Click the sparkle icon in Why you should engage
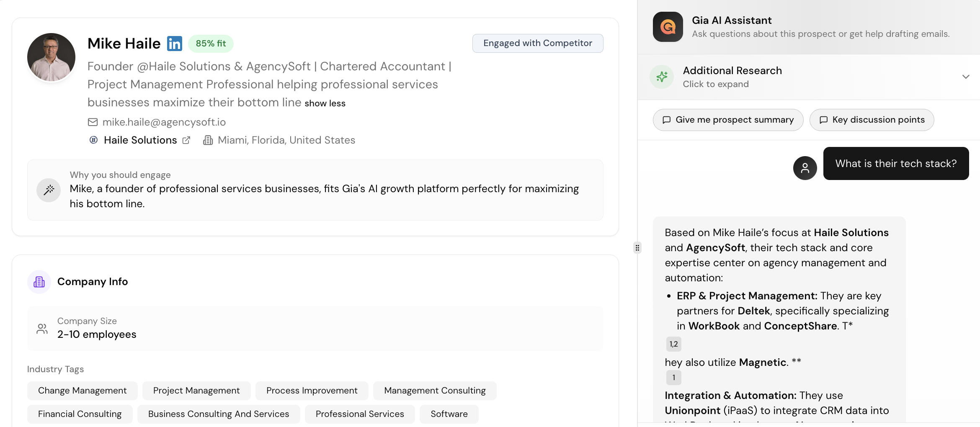Screen dimensions: 980x427 (48, 190)
